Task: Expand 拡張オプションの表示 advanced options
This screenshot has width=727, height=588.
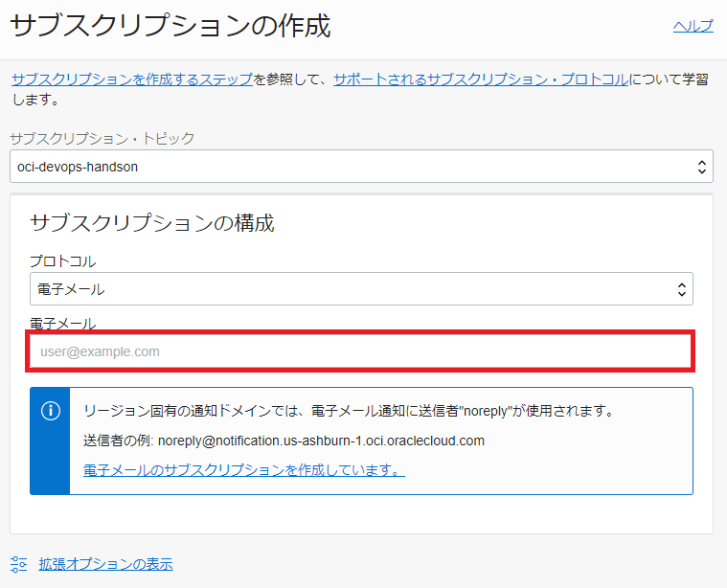Action: click(105, 564)
